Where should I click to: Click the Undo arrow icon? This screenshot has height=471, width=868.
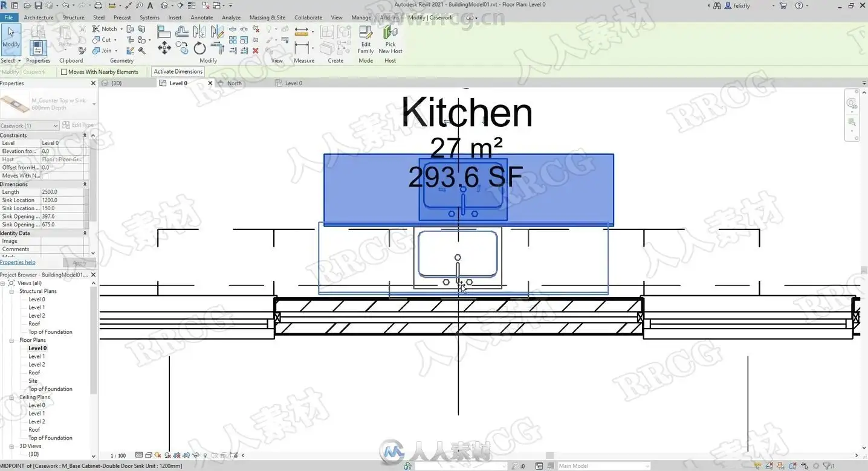coord(66,5)
